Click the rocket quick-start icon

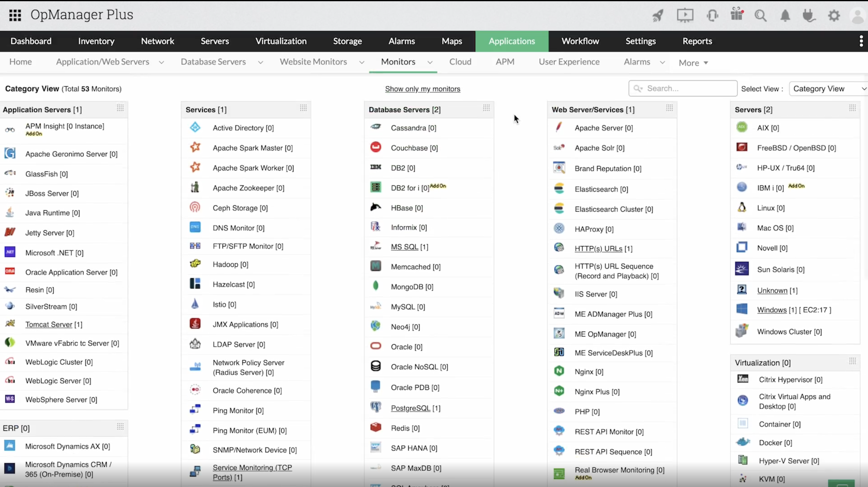pos(658,15)
